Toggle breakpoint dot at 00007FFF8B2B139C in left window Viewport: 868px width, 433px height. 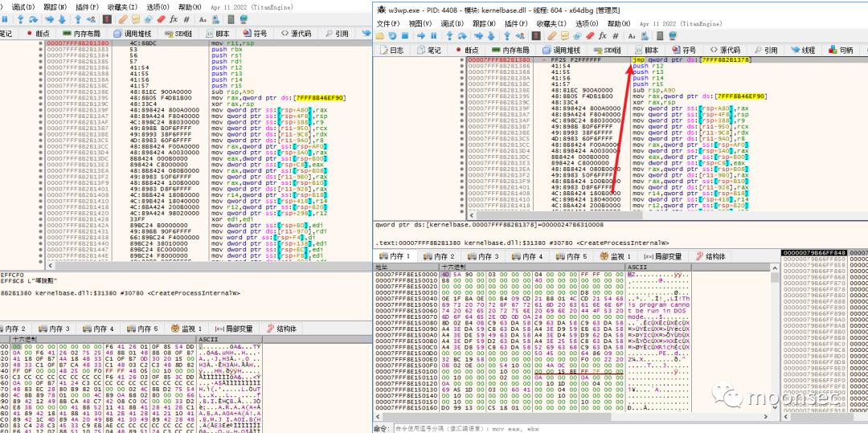(41, 104)
